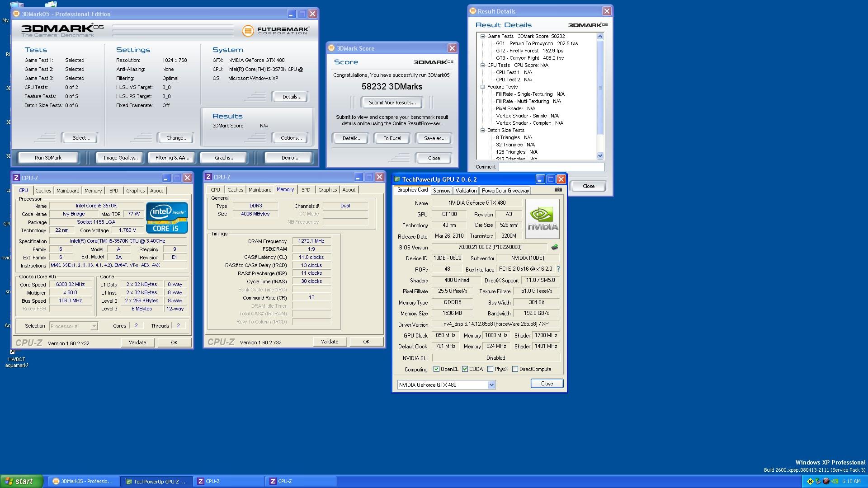868x488 pixels.
Task: Click Submit Your Results button
Action: pos(392,103)
